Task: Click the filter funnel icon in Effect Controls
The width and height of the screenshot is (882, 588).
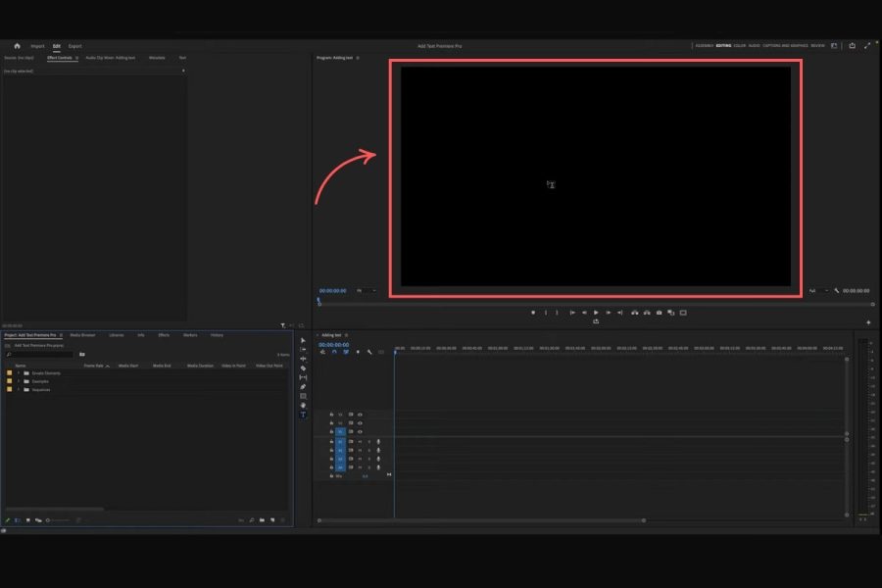Action: (x=283, y=325)
